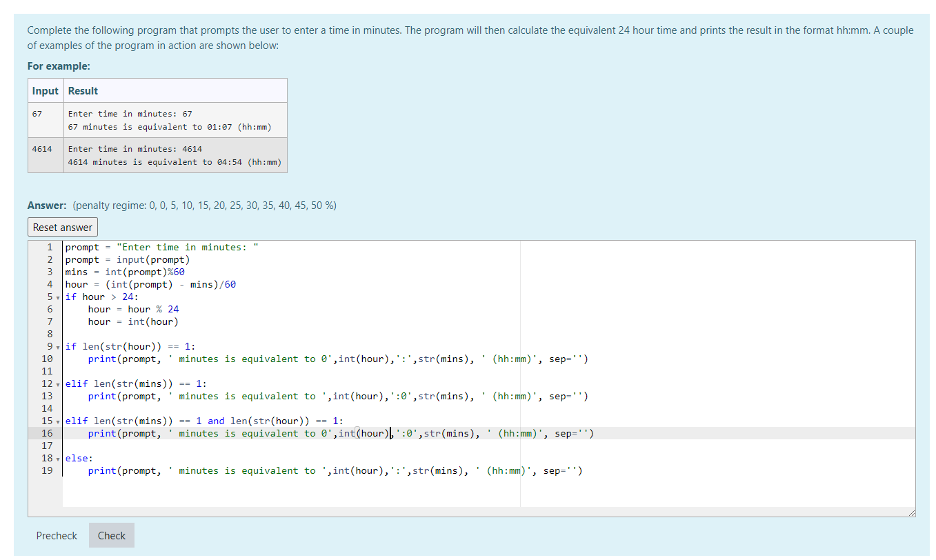Collapse the code fold at line 15
Screen dimensions: 936x560
coord(59,421)
